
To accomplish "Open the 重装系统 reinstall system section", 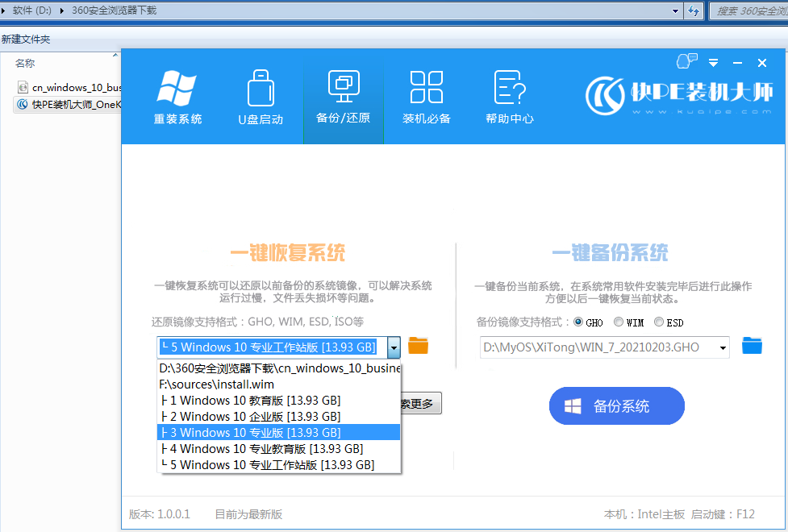I will pyautogui.click(x=178, y=98).
